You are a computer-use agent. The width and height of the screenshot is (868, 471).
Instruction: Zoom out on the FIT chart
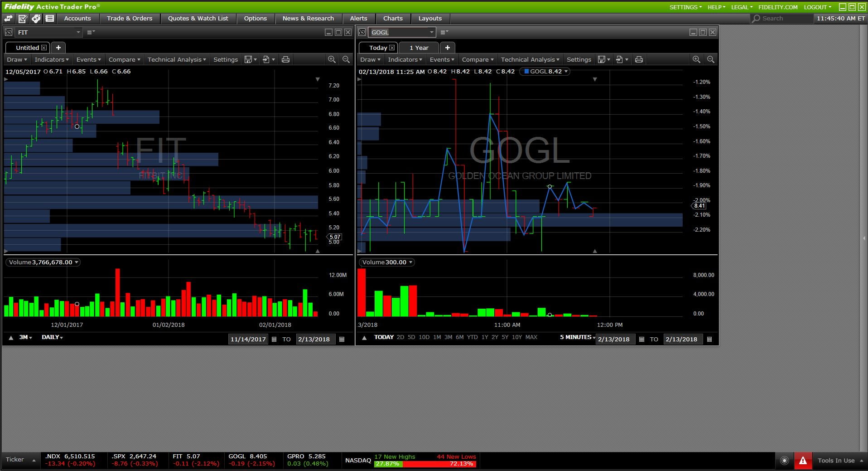tap(346, 59)
